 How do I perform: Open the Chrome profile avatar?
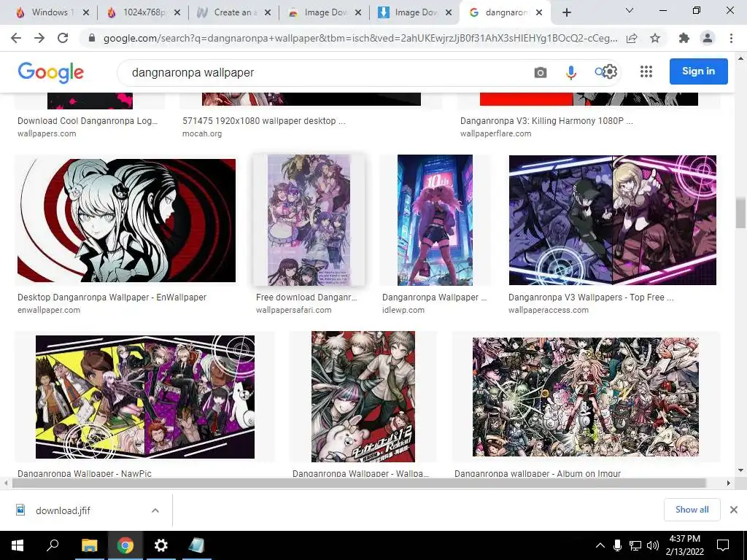708,38
